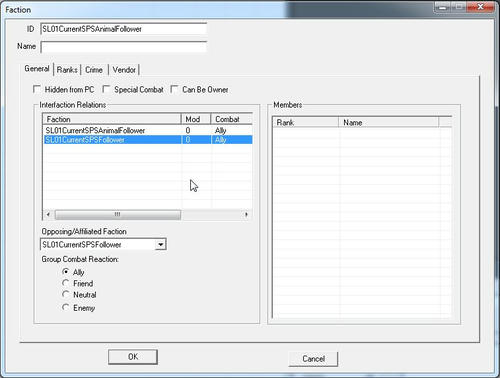Select the Friend combat reaction

click(66, 283)
